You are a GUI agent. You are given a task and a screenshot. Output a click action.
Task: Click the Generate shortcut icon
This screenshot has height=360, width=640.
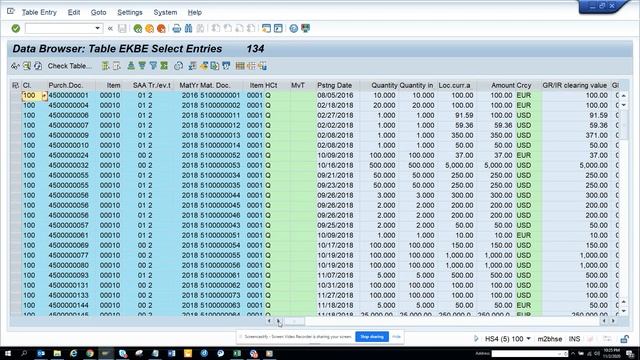pyautogui.click(x=278, y=28)
